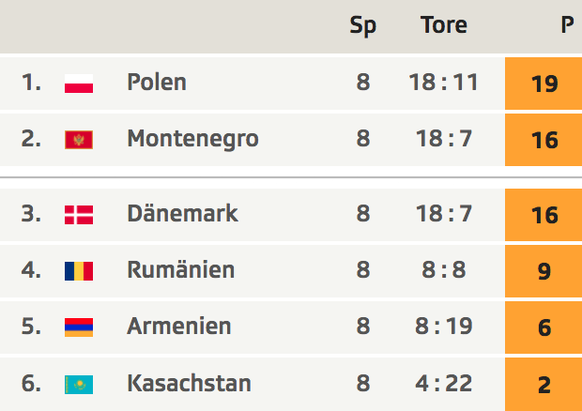This screenshot has height=411, width=582.
Task: Open the Polen team link
Action: pyautogui.click(x=157, y=82)
